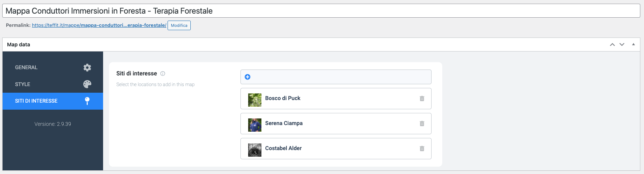Open the teffit.it permalink URL
This screenshot has width=644, height=174.
99,25
